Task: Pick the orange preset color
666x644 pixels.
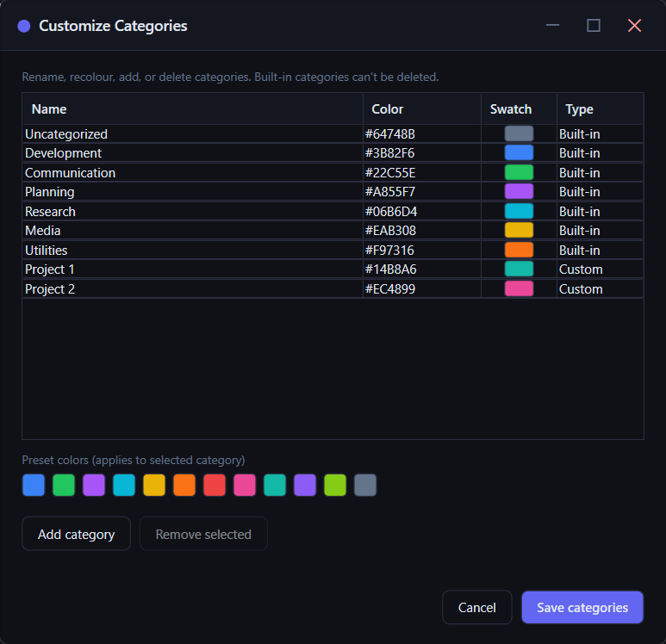Action: point(184,486)
